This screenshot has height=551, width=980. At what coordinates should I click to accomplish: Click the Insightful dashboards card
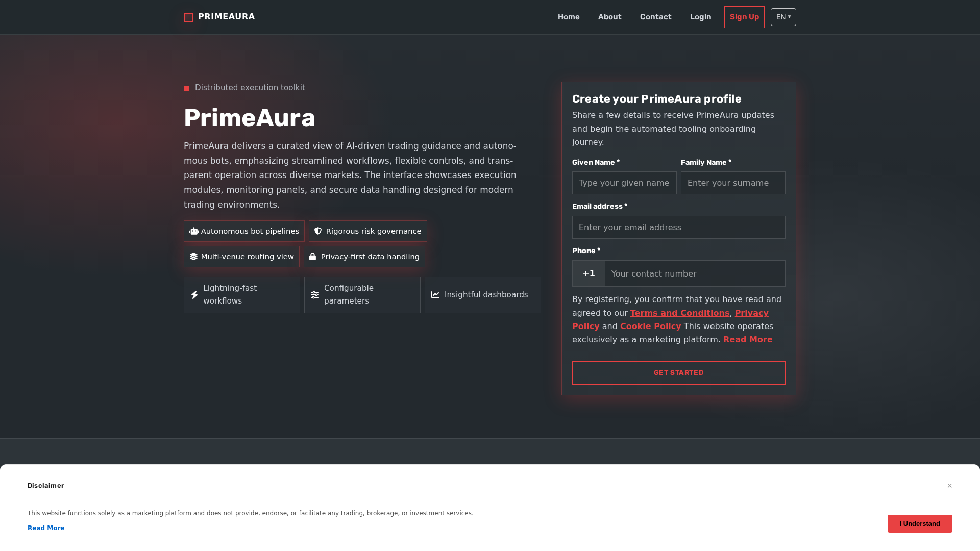coord(483,295)
